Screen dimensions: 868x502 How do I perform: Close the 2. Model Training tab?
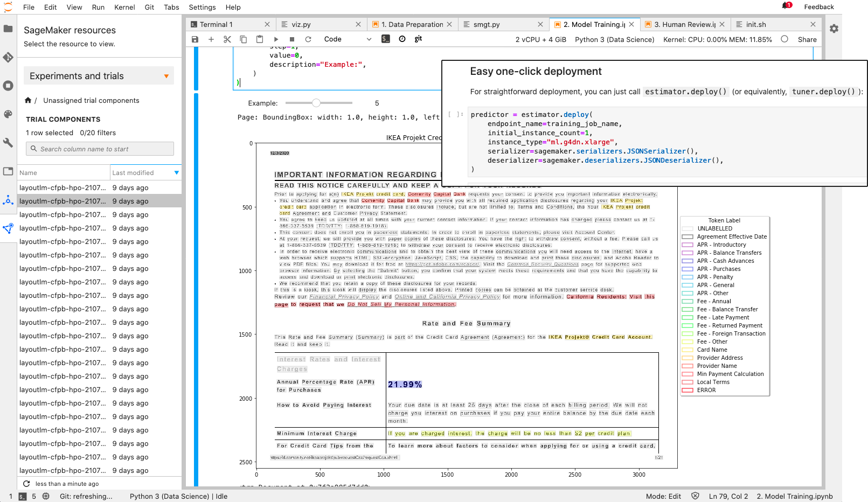click(631, 24)
